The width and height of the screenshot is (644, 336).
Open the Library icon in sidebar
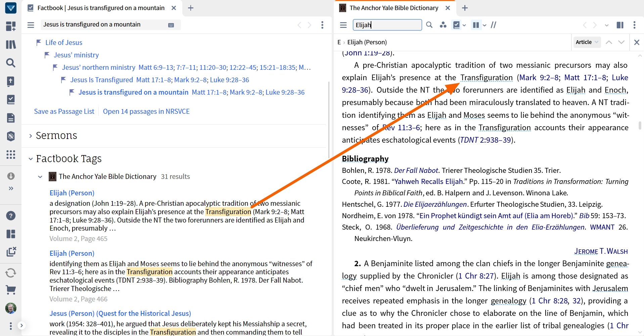(11, 44)
